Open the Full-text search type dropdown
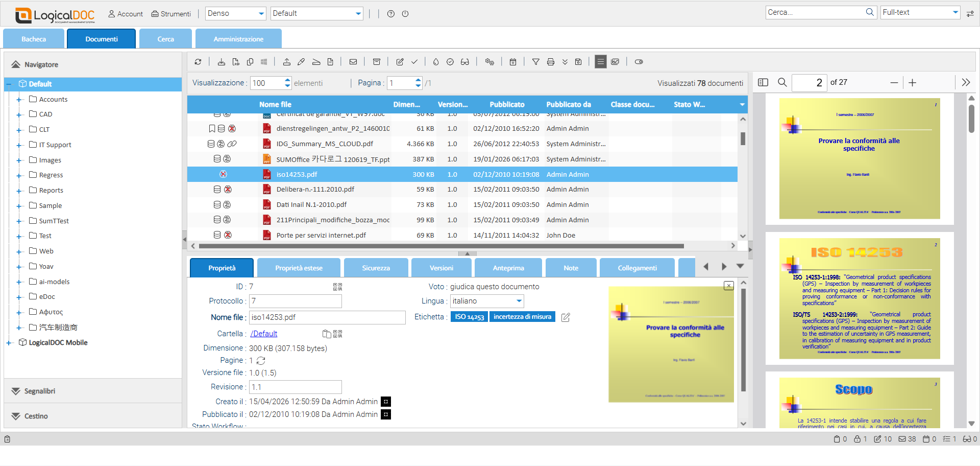 coord(921,12)
